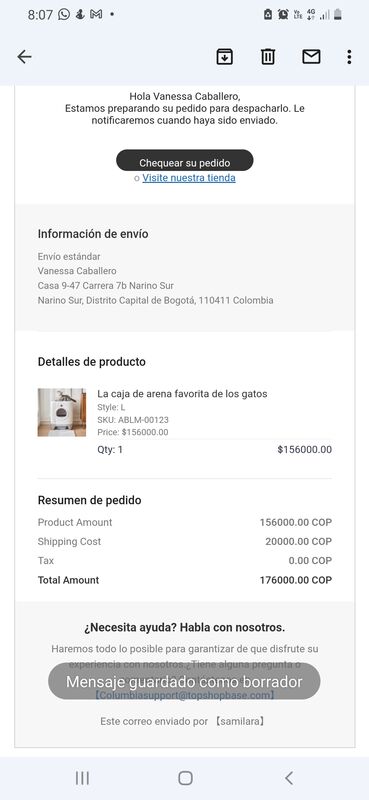Screen dimensions: 369x800
Task: Tap product title La caja de arena
Action: (x=182, y=393)
